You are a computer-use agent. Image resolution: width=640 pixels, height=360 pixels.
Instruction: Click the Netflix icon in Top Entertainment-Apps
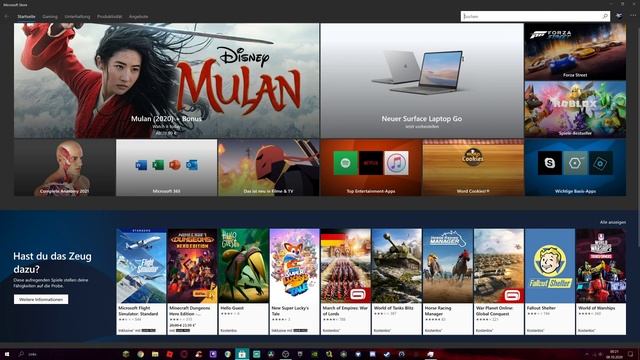[371, 163]
